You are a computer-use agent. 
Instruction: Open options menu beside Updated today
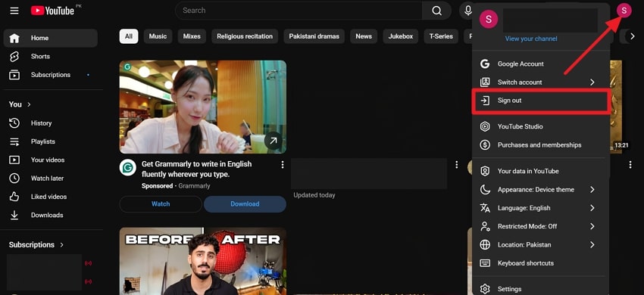point(456,165)
